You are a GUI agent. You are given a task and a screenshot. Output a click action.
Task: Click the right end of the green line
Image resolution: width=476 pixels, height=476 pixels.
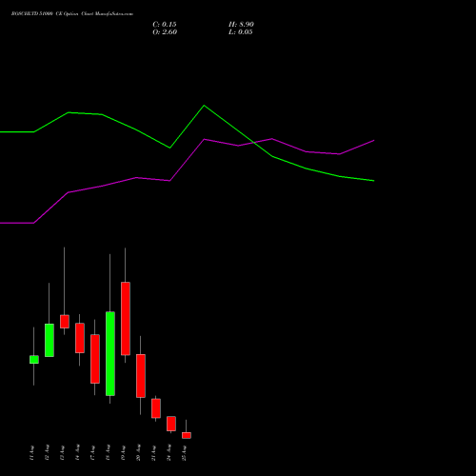point(374,181)
